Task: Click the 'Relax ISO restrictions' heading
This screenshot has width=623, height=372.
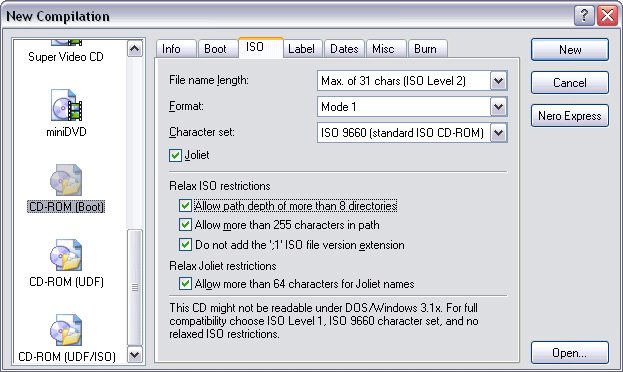Action: tap(220, 186)
